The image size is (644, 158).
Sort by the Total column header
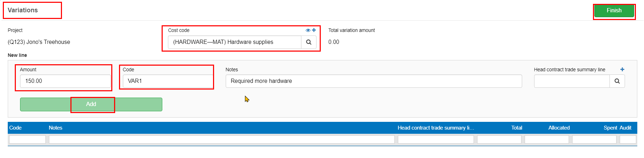coord(517,128)
